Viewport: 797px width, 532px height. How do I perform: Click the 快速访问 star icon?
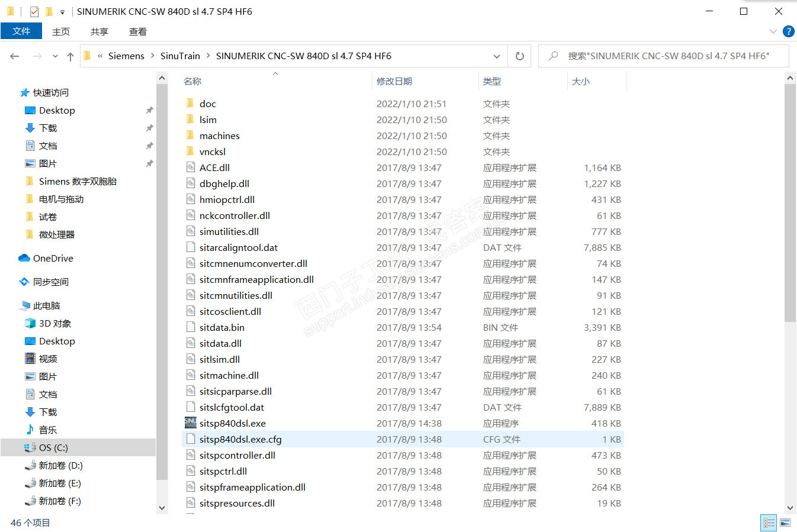click(x=24, y=92)
